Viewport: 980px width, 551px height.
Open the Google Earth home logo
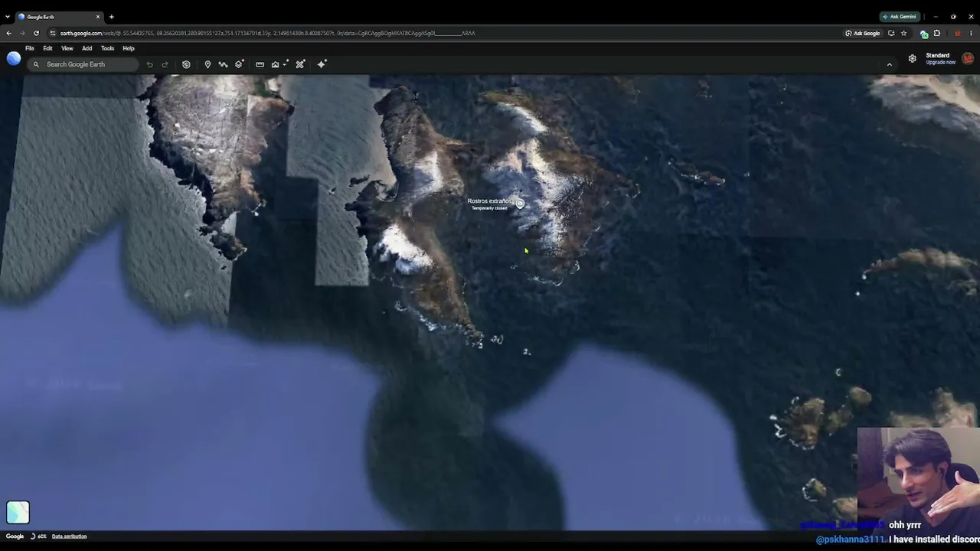[14, 58]
